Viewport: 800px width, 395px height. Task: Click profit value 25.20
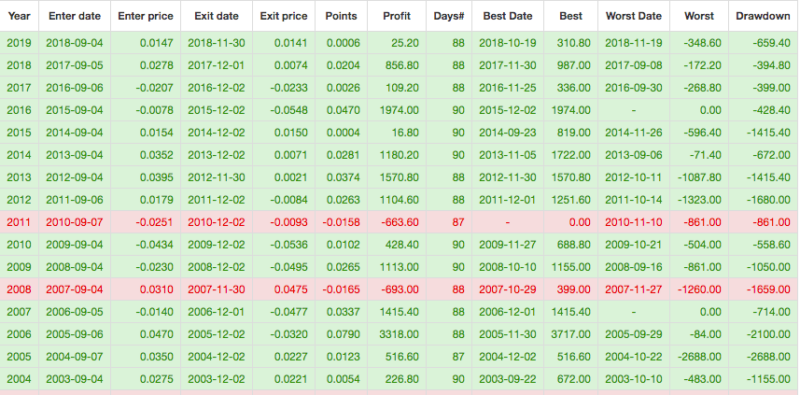[x=405, y=43]
